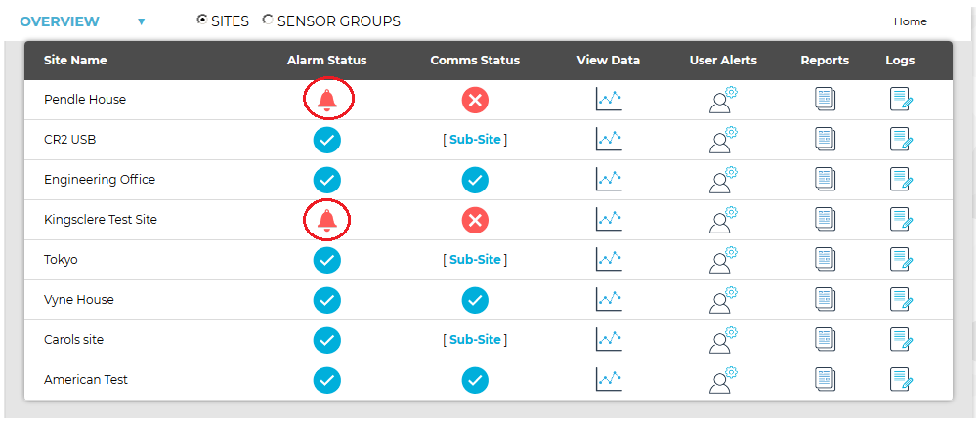Select the SITES radio button
This screenshot has height=423, width=980.
202,20
